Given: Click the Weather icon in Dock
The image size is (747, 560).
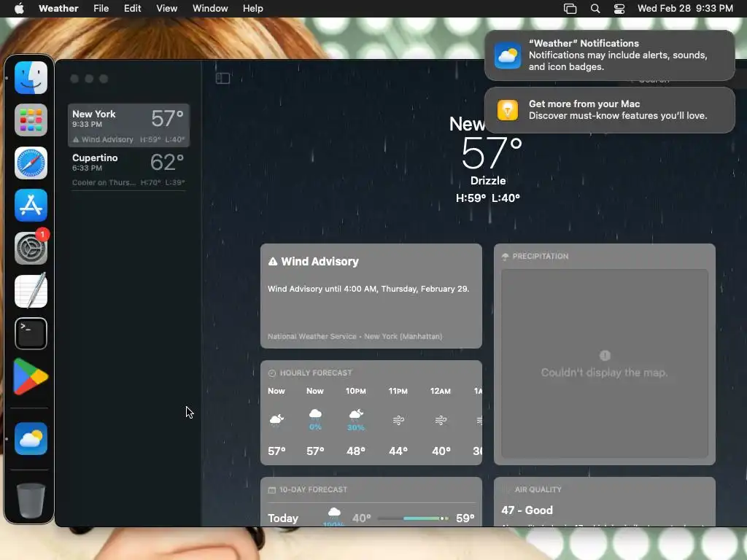Looking at the screenshot, I should [x=31, y=438].
